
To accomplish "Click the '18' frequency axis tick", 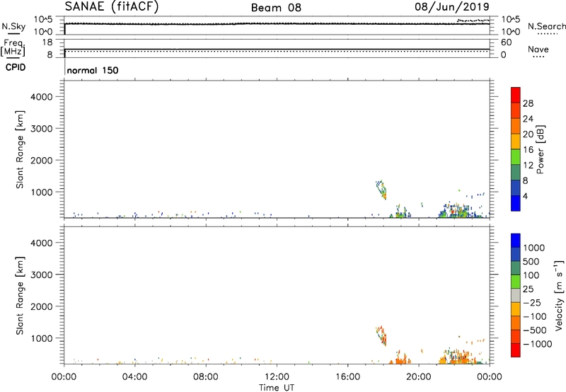I will click(x=47, y=42).
